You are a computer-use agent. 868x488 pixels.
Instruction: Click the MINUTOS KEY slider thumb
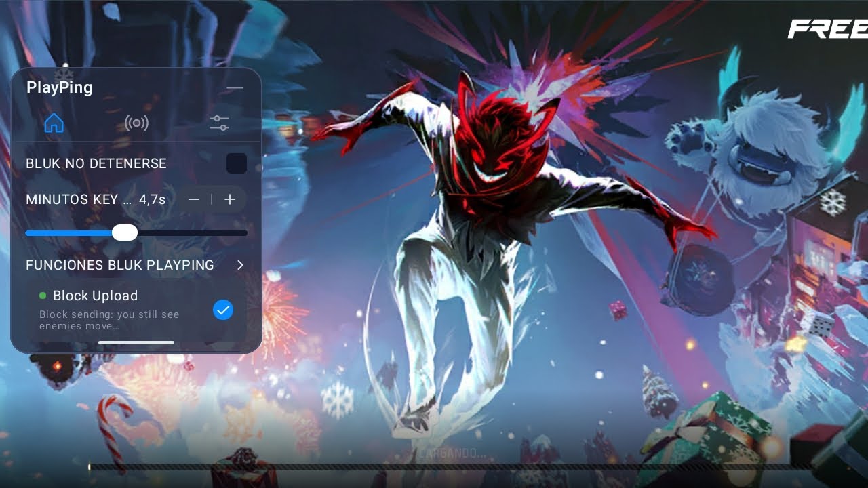point(125,233)
